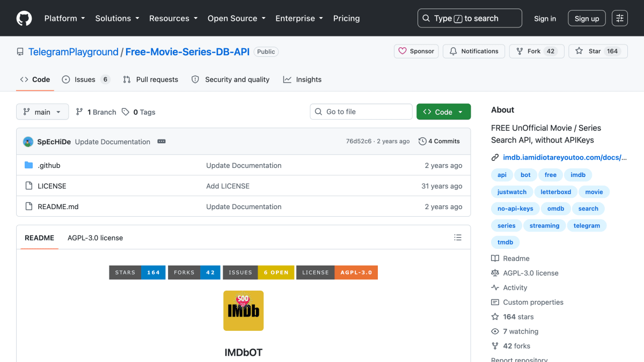Open the appearance settings sliders icon

tap(620, 18)
